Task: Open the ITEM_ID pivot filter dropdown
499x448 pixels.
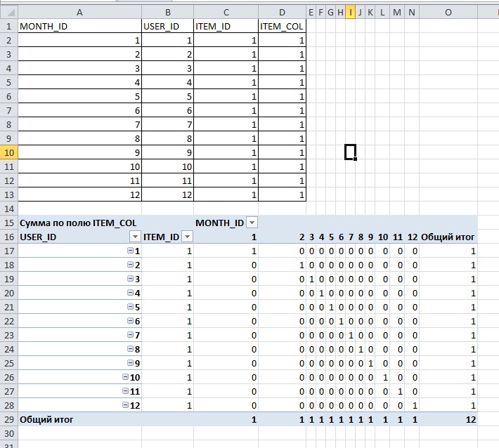Action: click(187, 237)
